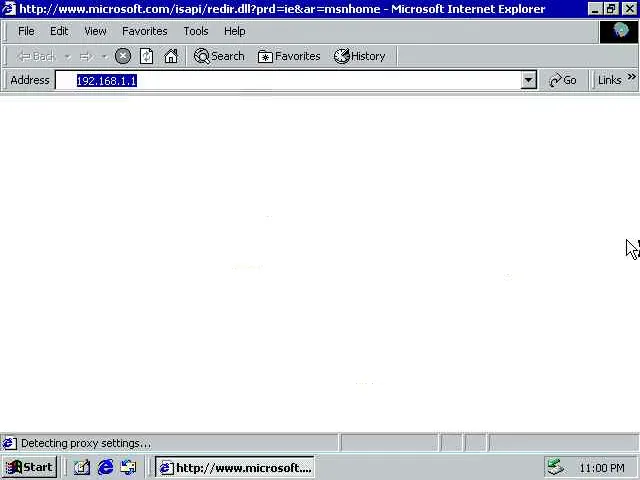Image resolution: width=640 pixels, height=480 pixels.
Task: Click the Links toolbar label
Action: coord(609,80)
